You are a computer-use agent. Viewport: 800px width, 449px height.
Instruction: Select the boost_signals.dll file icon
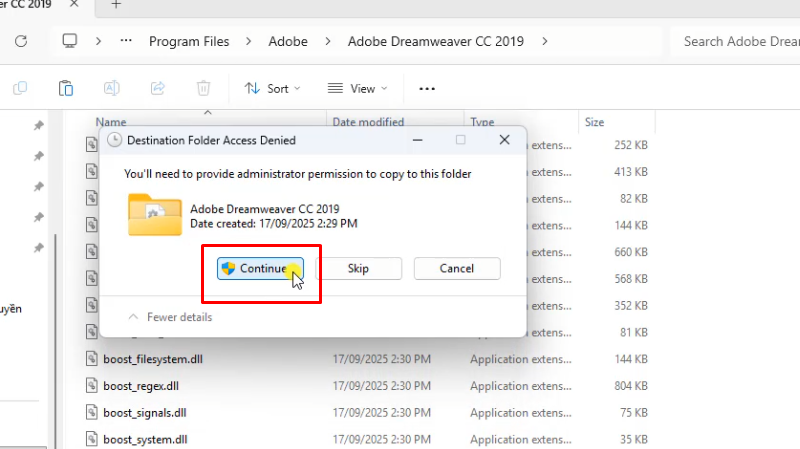point(91,412)
